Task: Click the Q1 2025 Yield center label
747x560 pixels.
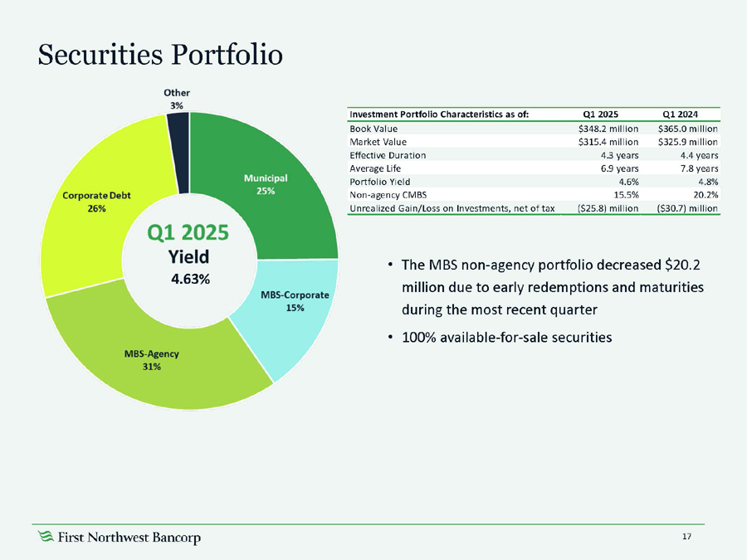Action: (189, 253)
